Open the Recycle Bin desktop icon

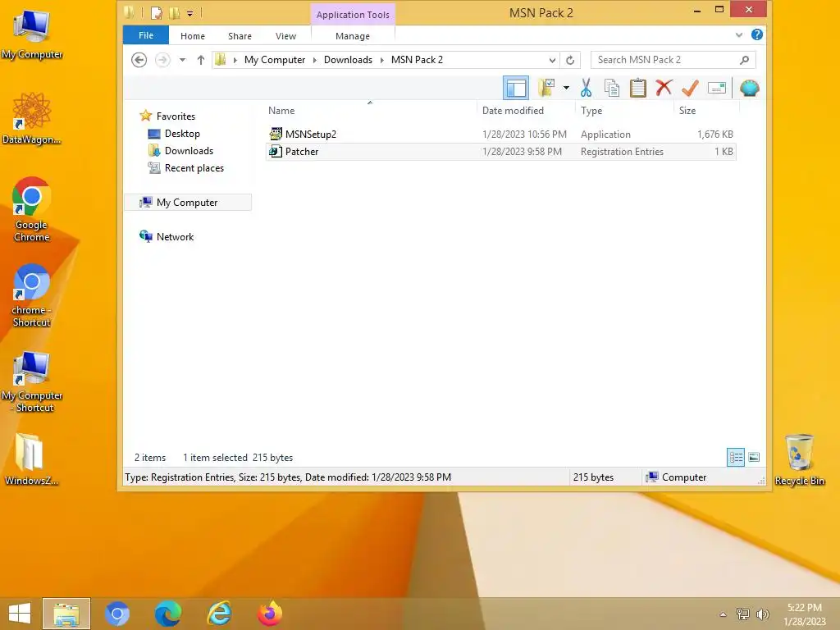coord(799,461)
